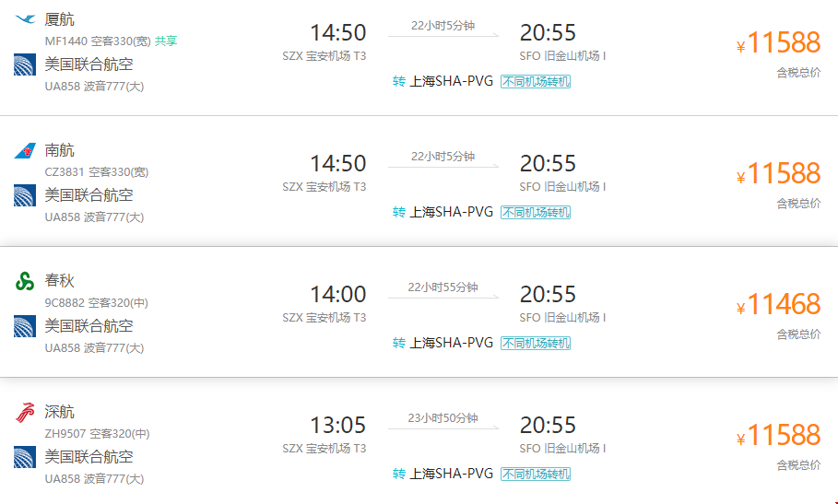Click the Xiamen Airlines (厦航) logo icon

point(25,19)
